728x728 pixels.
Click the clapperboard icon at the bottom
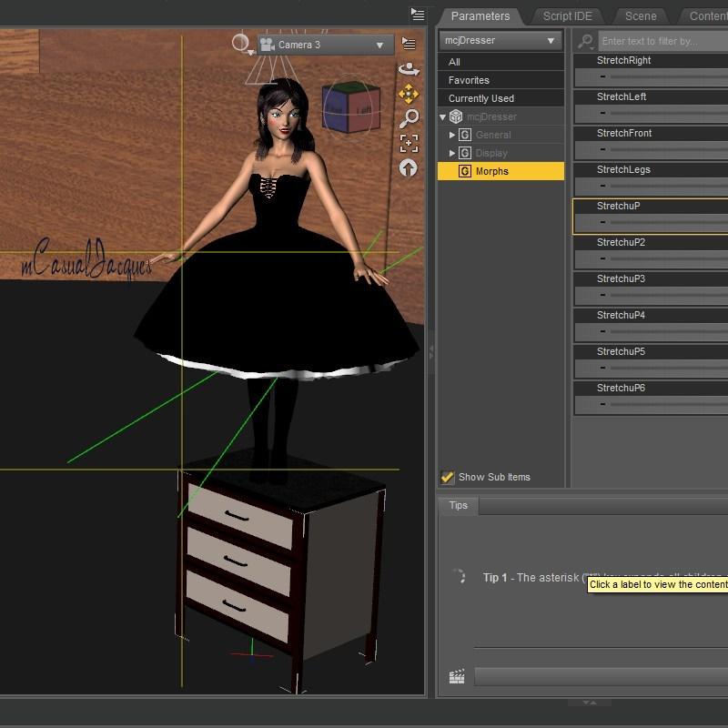pos(457,676)
